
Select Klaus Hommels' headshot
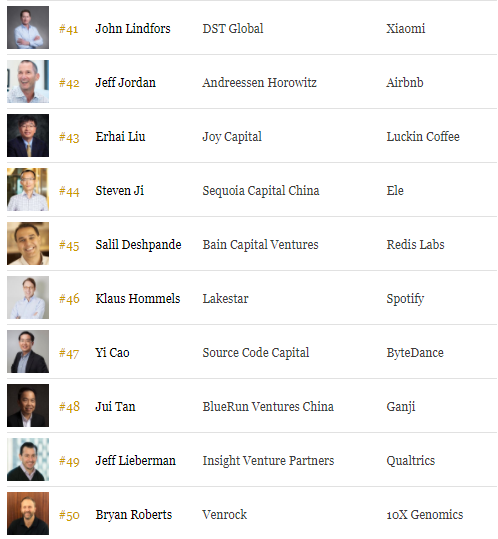28,297
